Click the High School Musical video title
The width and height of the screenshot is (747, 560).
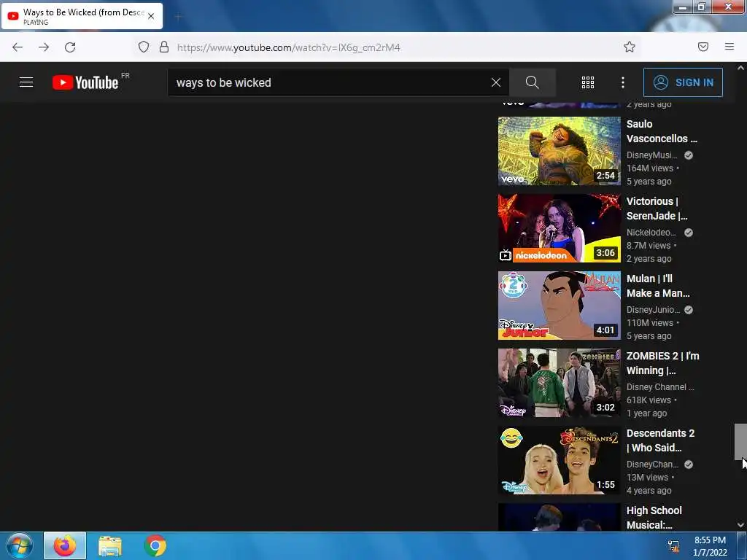654,518
